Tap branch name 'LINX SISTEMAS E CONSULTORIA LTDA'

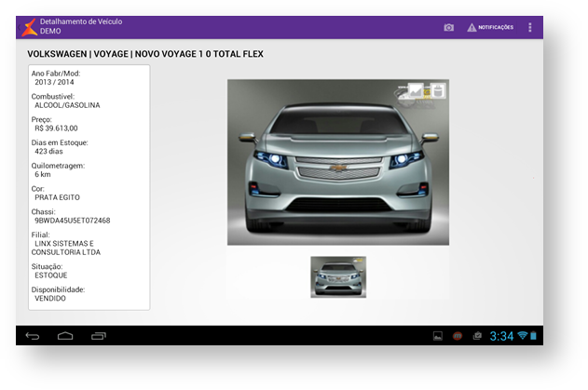click(x=66, y=248)
